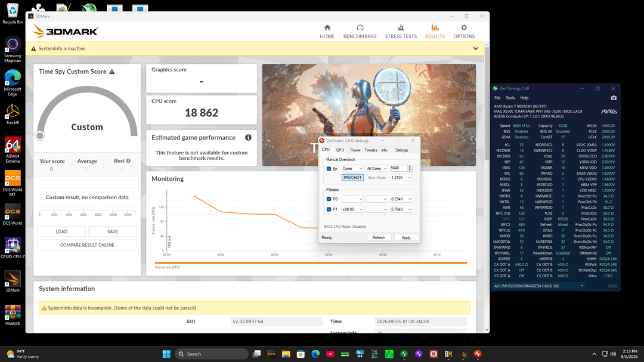The width and height of the screenshot is (644, 362).
Task: Take a ZenTimings screenshot with the camera icon
Action: (x=613, y=98)
